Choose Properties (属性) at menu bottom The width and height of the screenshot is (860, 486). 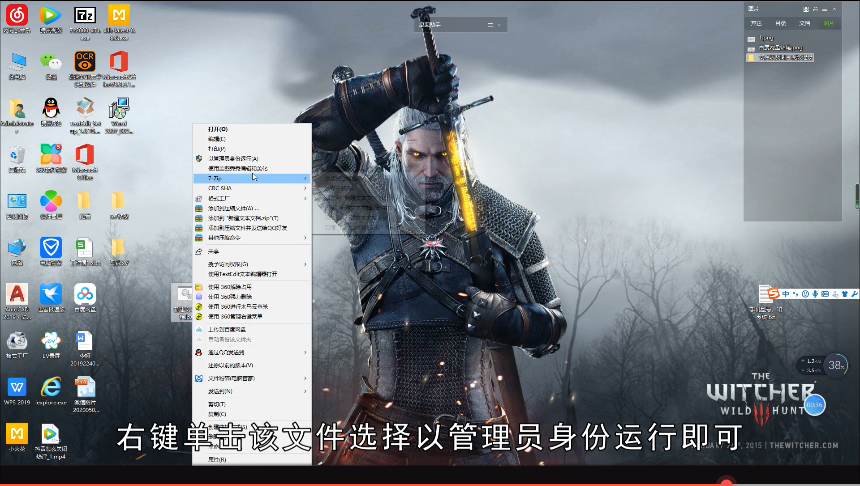coord(252,460)
